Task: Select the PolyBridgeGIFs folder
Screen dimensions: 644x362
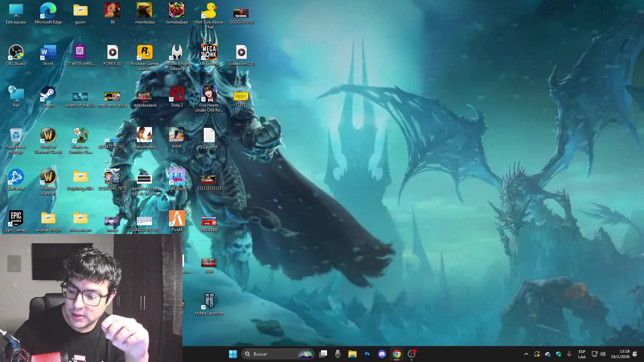Action: pos(80,180)
